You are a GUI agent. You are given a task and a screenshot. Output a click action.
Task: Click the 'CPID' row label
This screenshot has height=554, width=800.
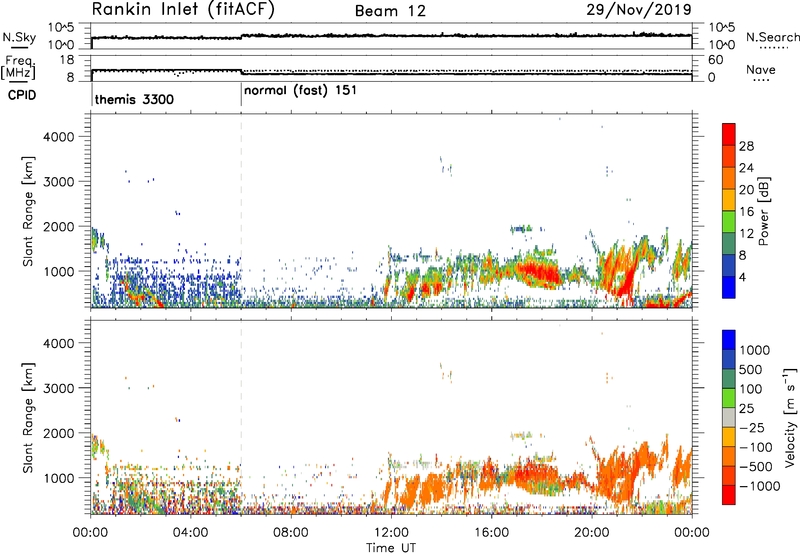click(x=22, y=95)
